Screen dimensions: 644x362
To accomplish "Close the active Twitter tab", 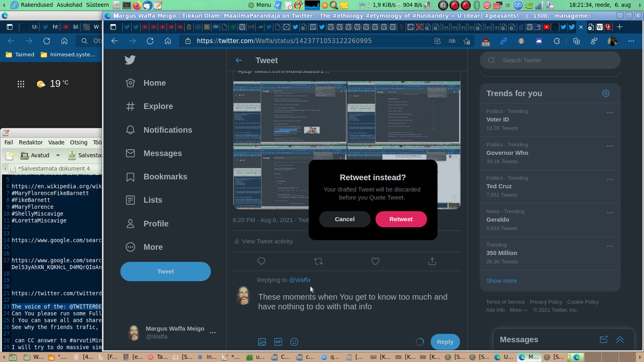I will click(581, 27).
